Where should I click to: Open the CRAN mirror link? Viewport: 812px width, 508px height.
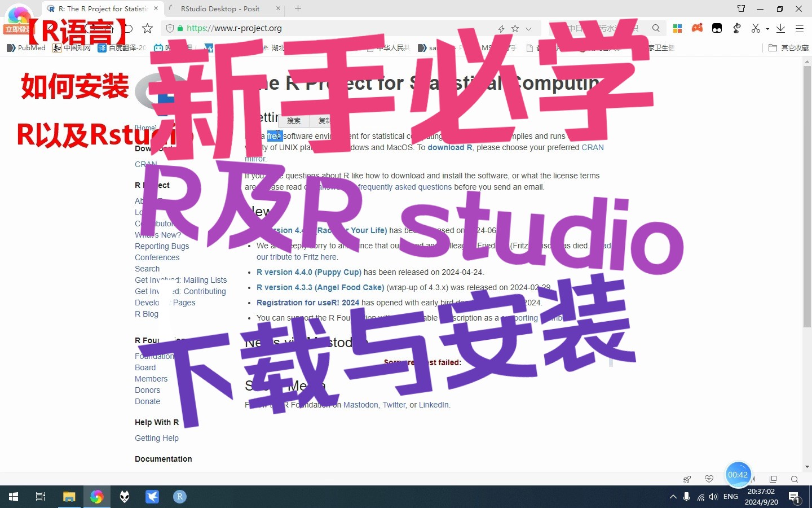click(592, 147)
